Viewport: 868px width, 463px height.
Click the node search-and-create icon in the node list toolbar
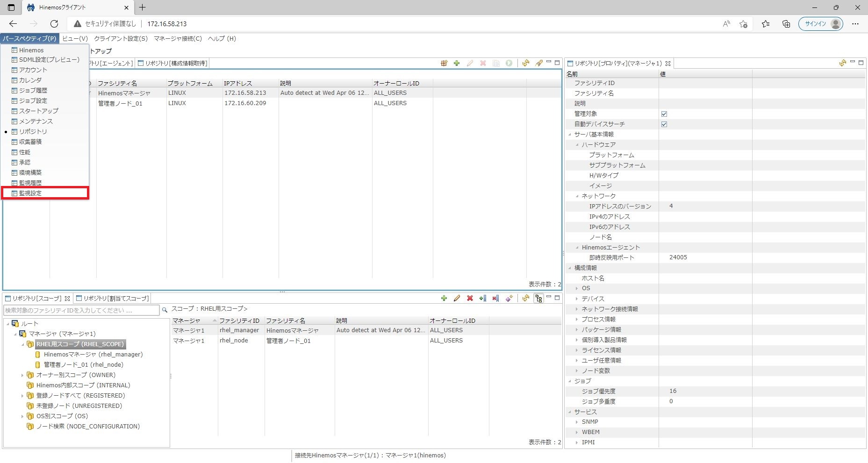coord(444,63)
